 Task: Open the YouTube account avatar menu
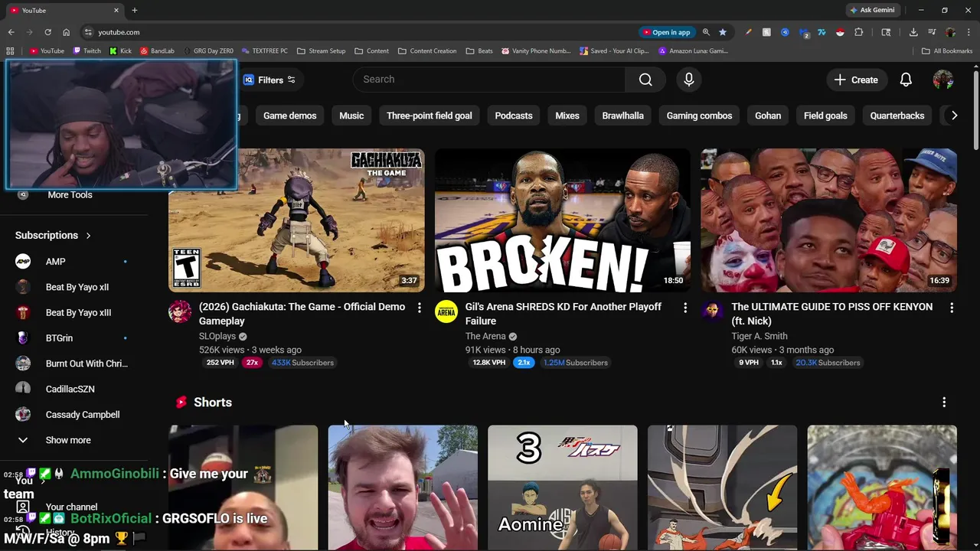click(943, 80)
